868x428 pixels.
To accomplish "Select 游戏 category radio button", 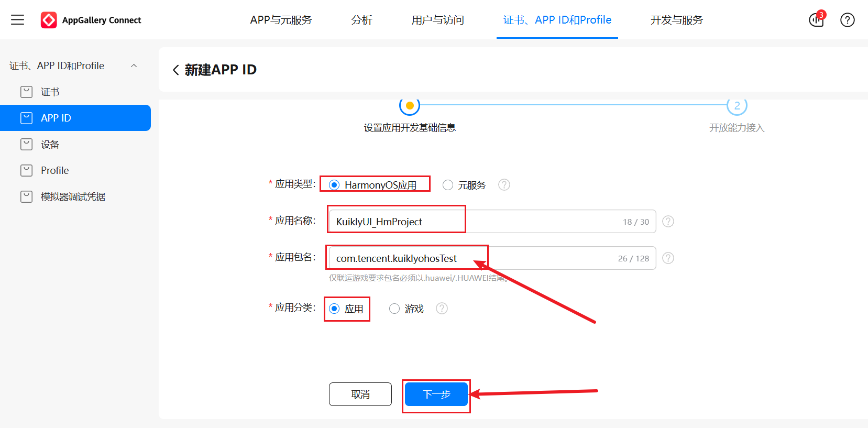I will 394,309.
